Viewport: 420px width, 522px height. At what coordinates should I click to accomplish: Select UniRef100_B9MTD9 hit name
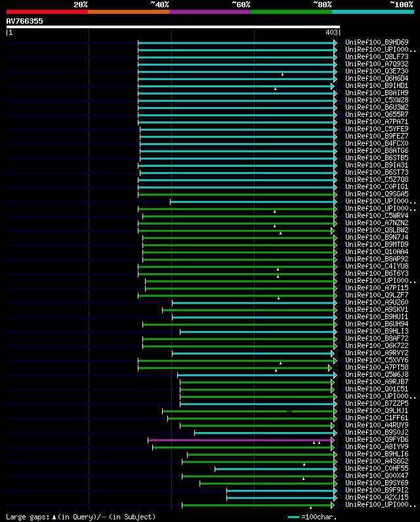(x=377, y=244)
